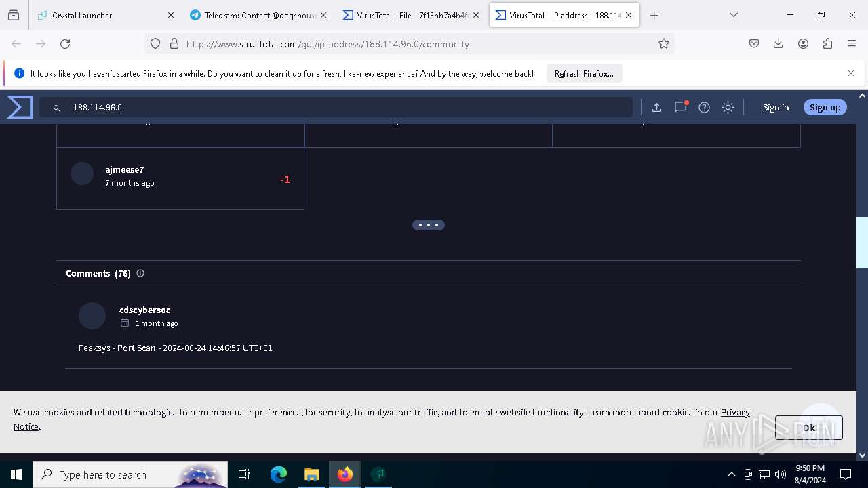Viewport: 868px width, 488px height.
Task: Open the Firefox account icon
Action: (803, 43)
